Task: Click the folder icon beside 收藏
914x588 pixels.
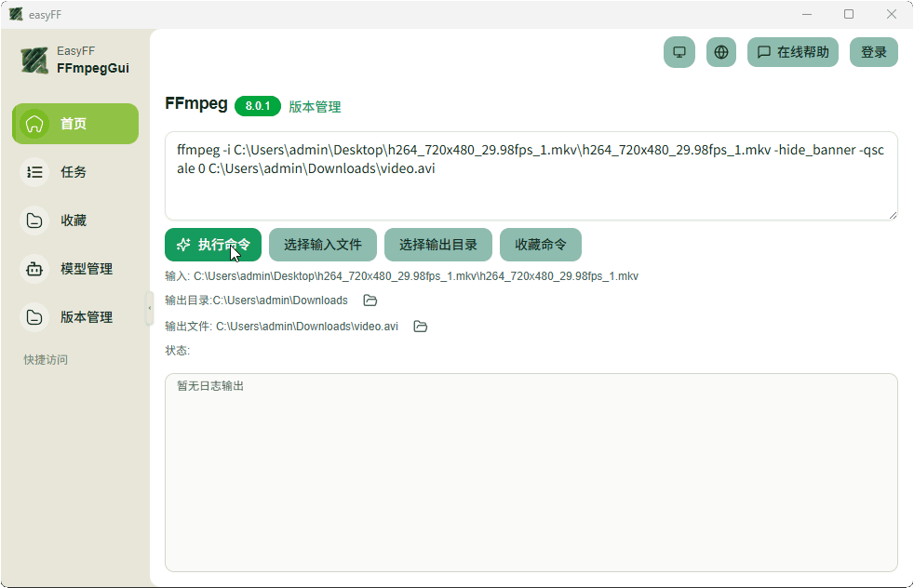Action: pos(34,220)
